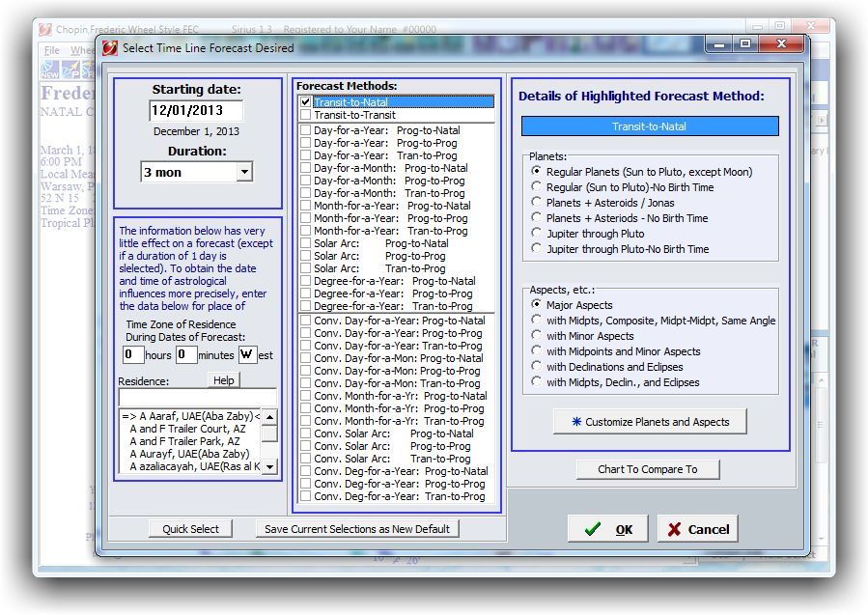Click Save Current Selections as New Default
This screenshot has width=868, height=615.
click(357, 529)
